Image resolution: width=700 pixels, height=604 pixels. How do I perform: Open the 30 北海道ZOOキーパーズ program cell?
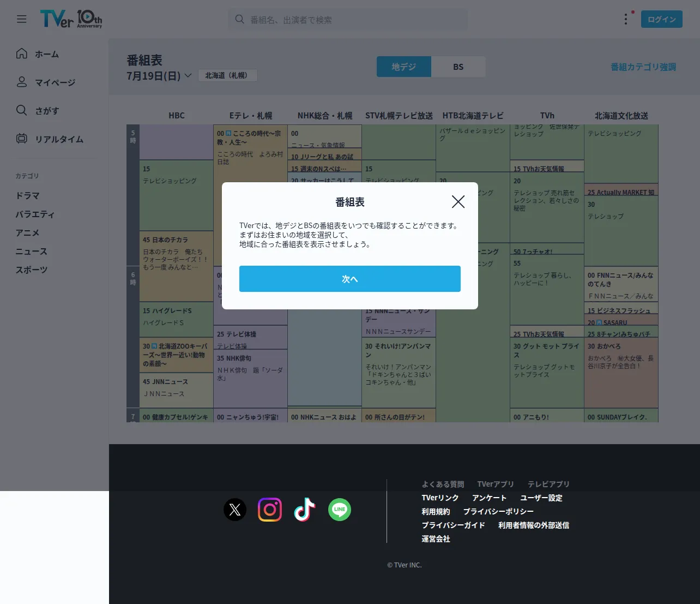coord(176,355)
